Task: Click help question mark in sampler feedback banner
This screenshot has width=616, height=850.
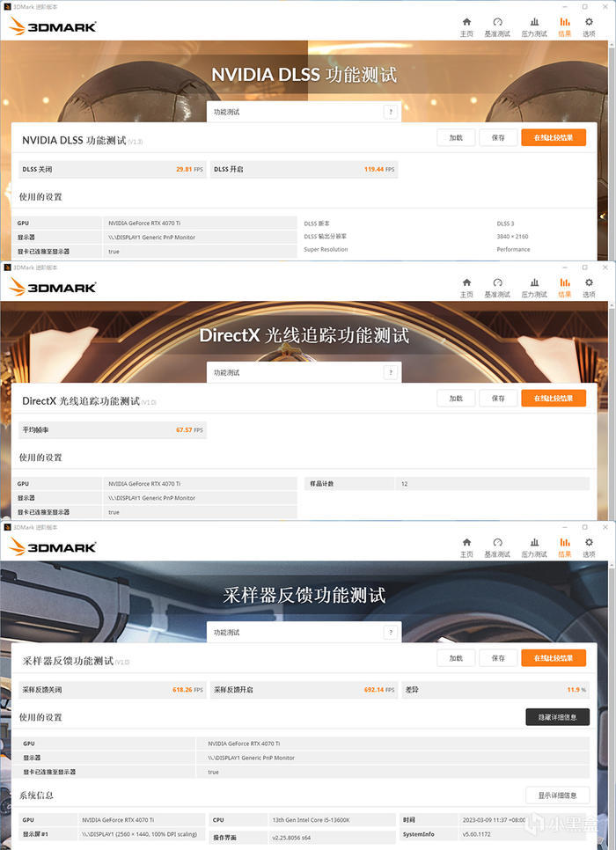Action: click(x=391, y=632)
